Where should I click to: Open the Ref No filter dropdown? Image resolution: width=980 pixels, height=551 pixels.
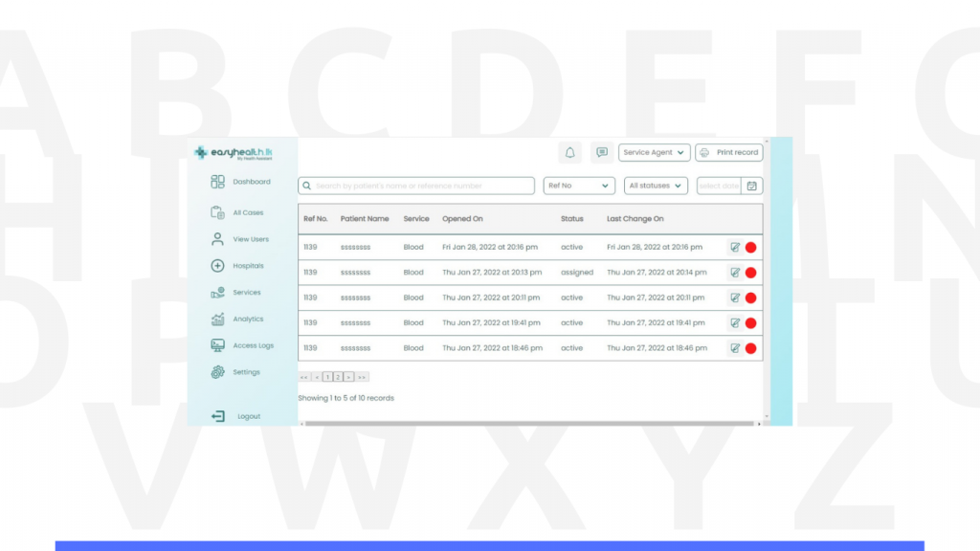tap(579, 186)
